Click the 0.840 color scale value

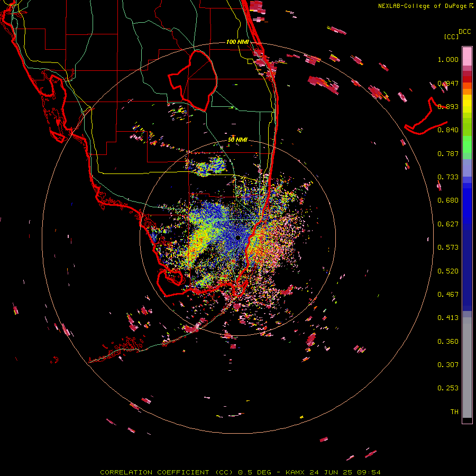point(448,130)
